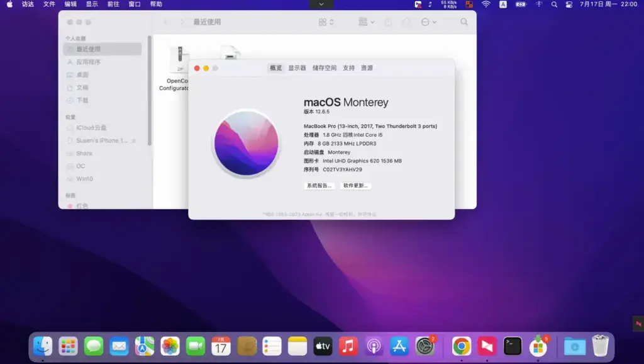Switch to the 资源 tab

pyautogui.click(x=367, y=68)
